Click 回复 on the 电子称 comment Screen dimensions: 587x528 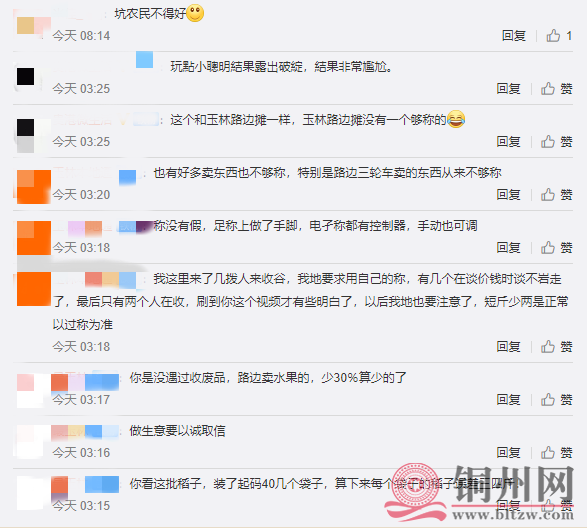[508, 248]
